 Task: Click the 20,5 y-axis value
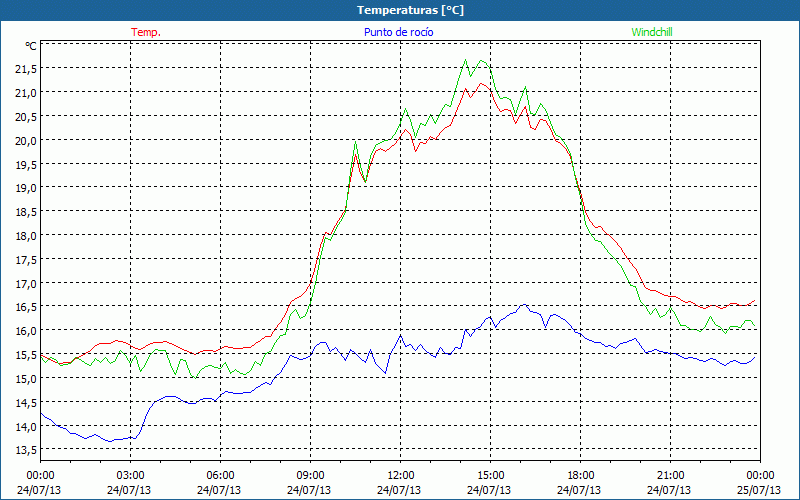point(26,117)
